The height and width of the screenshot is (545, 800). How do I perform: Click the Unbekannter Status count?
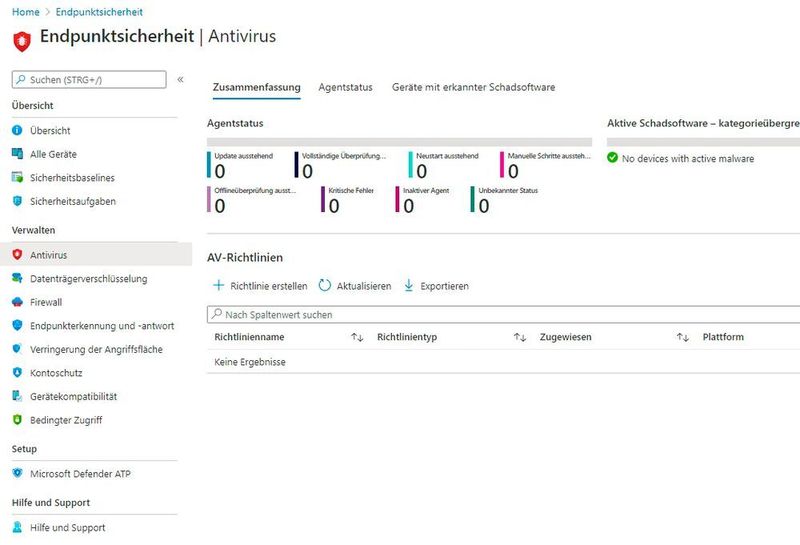point(484,206)
